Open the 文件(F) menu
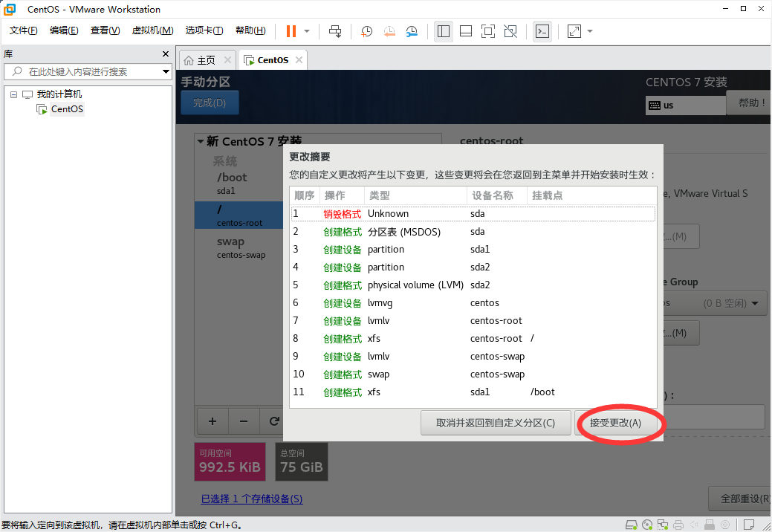The width and height of the screenshot is (772, 532). pos(23,30)
